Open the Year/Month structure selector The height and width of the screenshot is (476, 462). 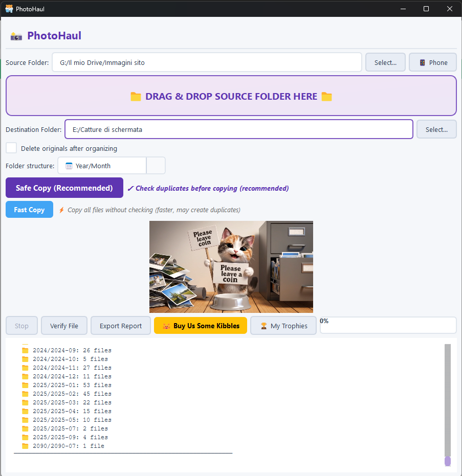[x=102, y=166]
